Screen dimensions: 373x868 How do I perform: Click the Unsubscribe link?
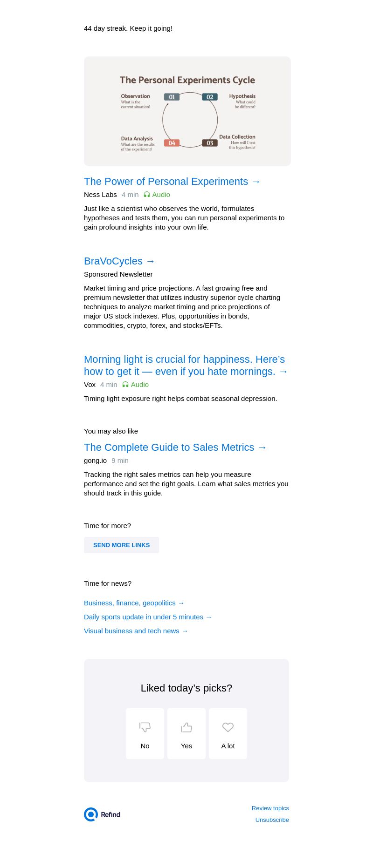click(x=272, y=820)
